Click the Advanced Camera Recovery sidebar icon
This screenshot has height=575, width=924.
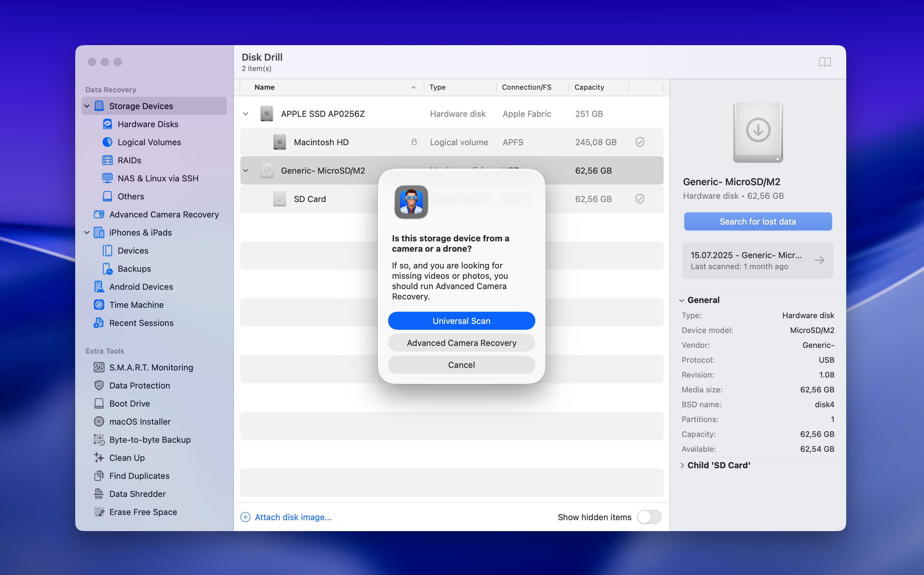(x=99, y=214)
